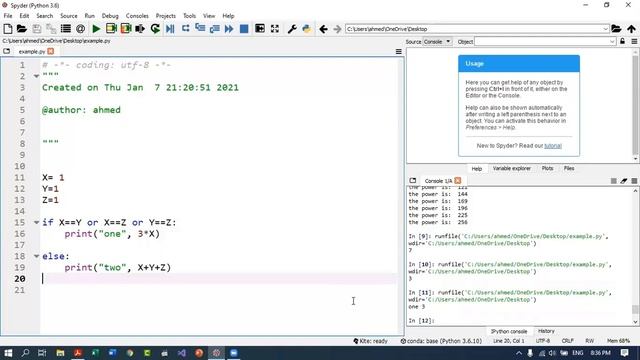Click the @ symbol finder icon
Screen dimensions: 640x360
80,29
